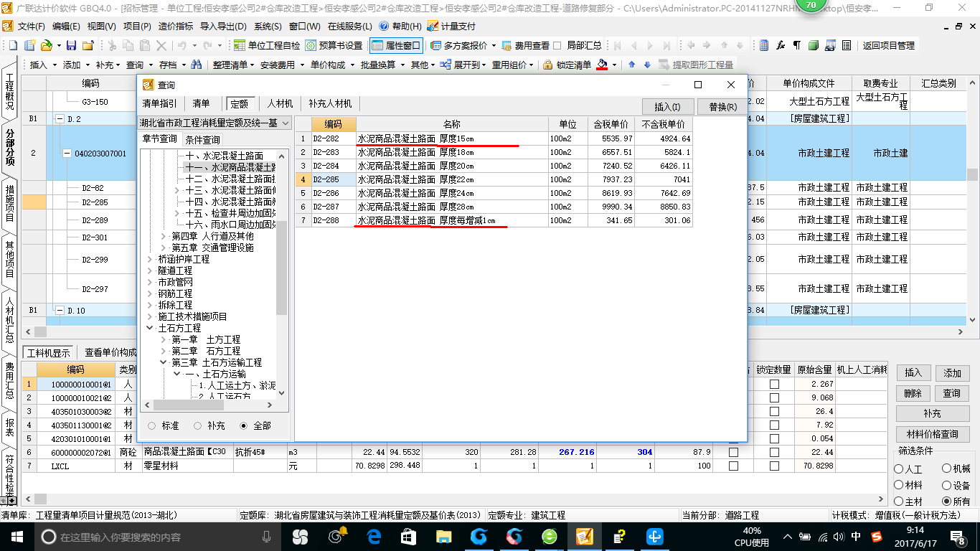
Task: Click the list view icon before 返回项目管理
Action: point(846,45)
